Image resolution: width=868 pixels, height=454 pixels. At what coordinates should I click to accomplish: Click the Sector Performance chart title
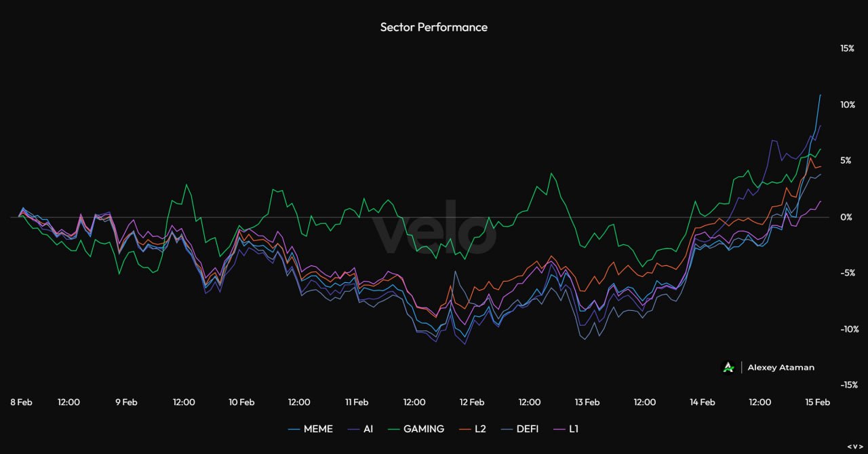(x=433, y=27)
